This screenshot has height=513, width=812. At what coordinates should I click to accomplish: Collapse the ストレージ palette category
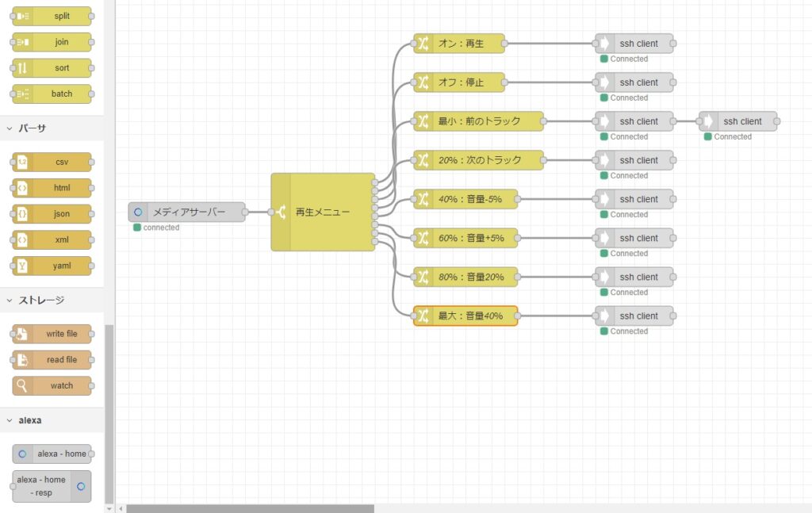coord(52,300)
